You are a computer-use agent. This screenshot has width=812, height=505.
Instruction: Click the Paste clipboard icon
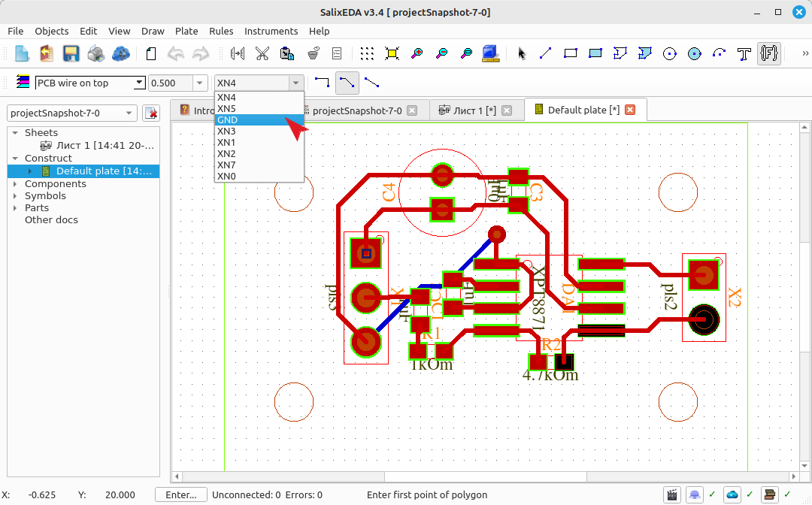click(x=287, y=53)
